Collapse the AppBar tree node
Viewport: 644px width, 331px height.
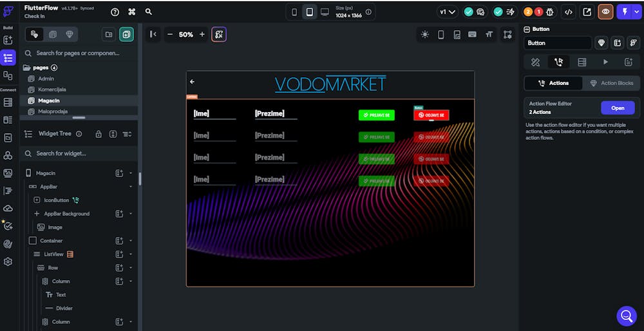[x=131, y=187]
